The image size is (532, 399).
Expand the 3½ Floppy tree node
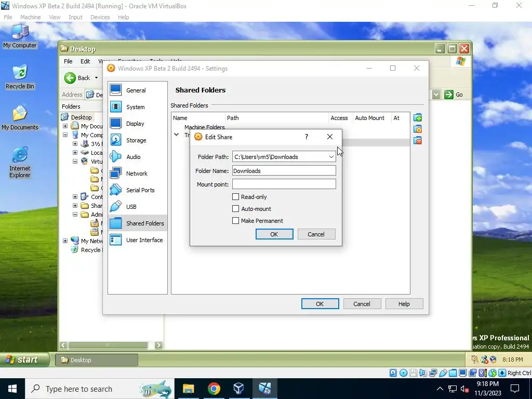click(75, 143)
